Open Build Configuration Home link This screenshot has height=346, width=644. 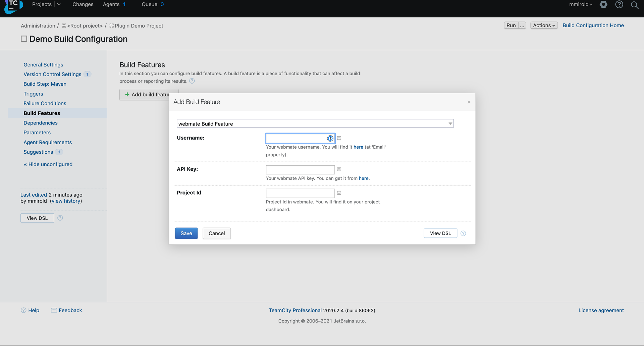593,26
